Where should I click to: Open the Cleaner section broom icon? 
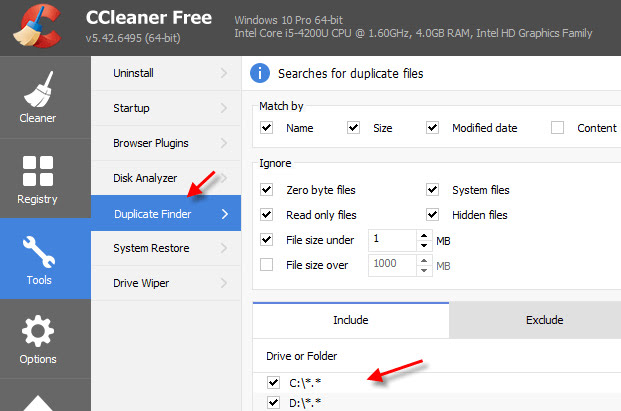(38, 89)
